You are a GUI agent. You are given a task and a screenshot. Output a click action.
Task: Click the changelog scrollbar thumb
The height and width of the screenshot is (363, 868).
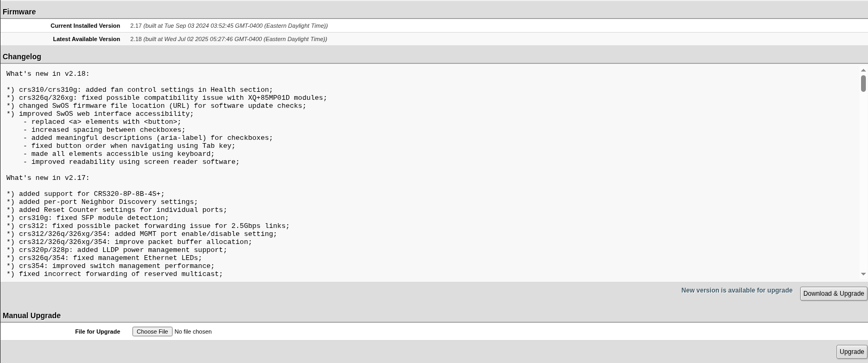pyautogui.click(x=863, y=83)
